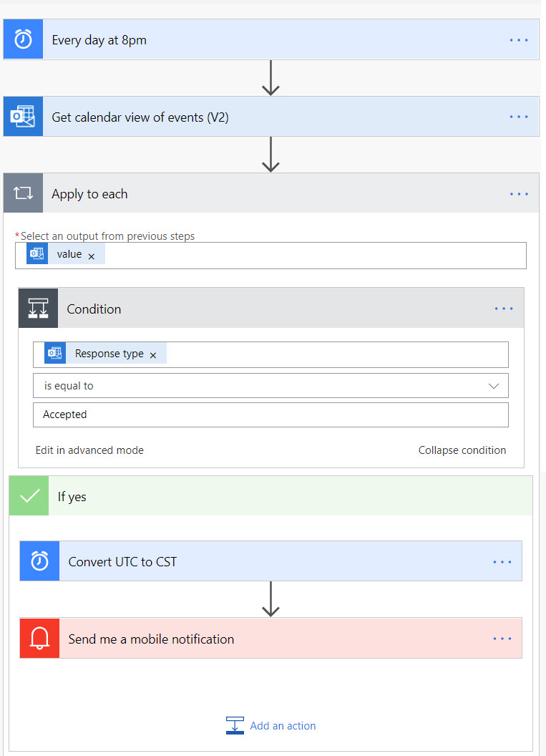Click the recurrence clock icon on Every day at 8pm
546x756 pixels.
click(23, 39)
